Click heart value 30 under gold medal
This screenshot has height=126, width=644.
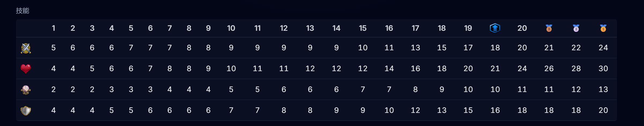[x=603, y=68]
